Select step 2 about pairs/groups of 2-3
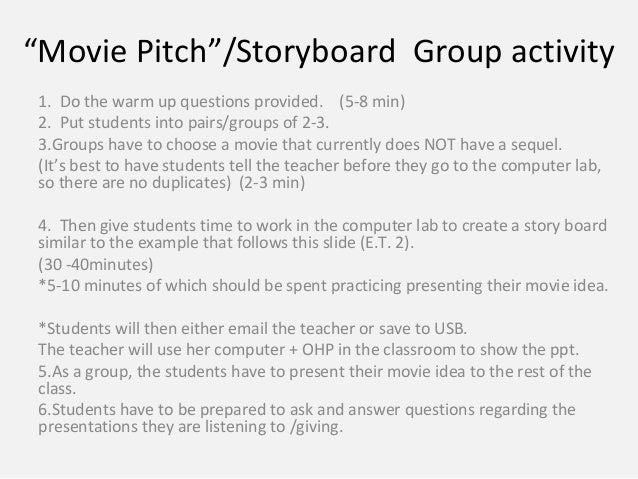The width and height of the screenshot is (638, 479). click(x=184, y=122)
